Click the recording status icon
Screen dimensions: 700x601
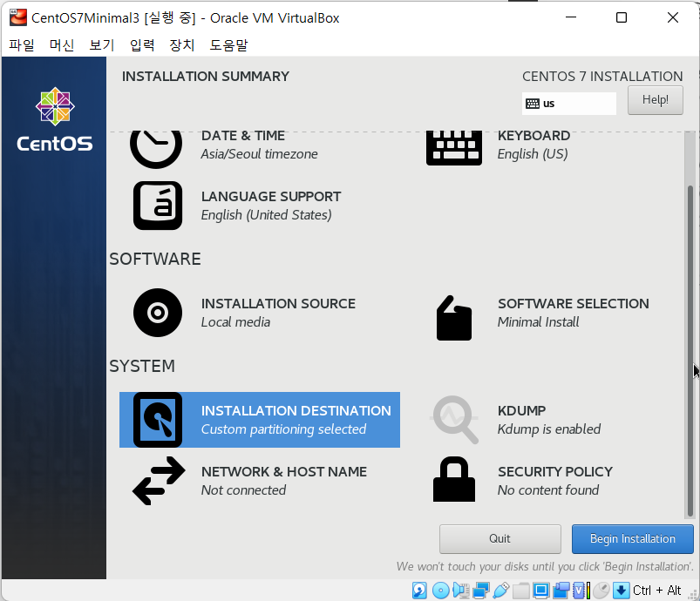coord(561,591)
